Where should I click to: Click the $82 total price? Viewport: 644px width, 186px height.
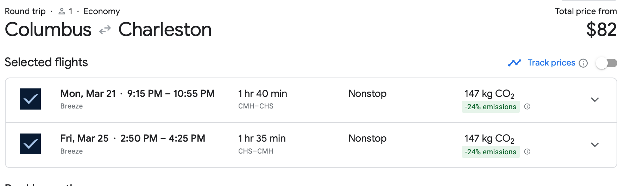(x=601, y=30)
